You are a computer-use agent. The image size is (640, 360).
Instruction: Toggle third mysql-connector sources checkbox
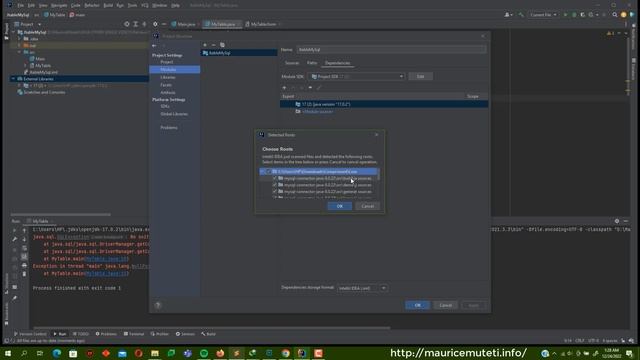tap(275, 191)
